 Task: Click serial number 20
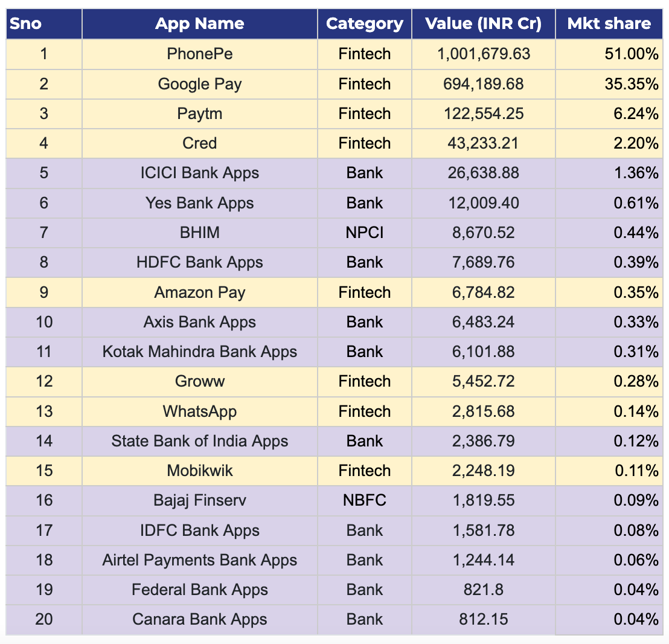(44, 619)
